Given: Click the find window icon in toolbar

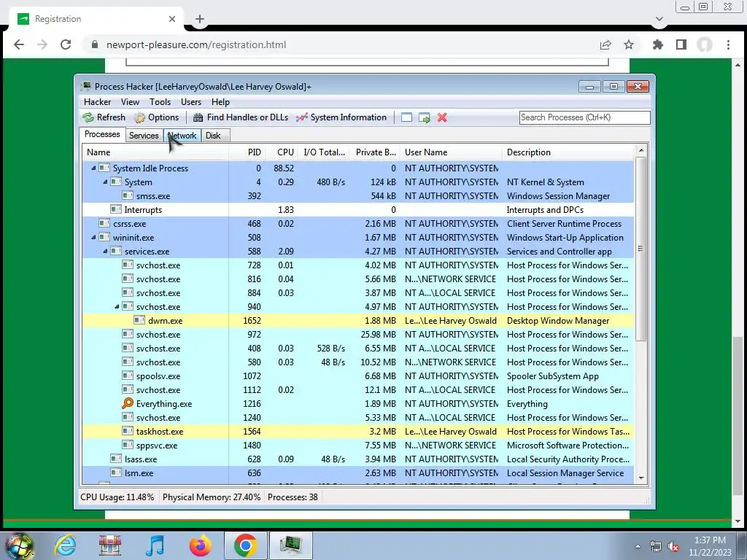Looking at the screenshot, I should (x=406, y=117).
